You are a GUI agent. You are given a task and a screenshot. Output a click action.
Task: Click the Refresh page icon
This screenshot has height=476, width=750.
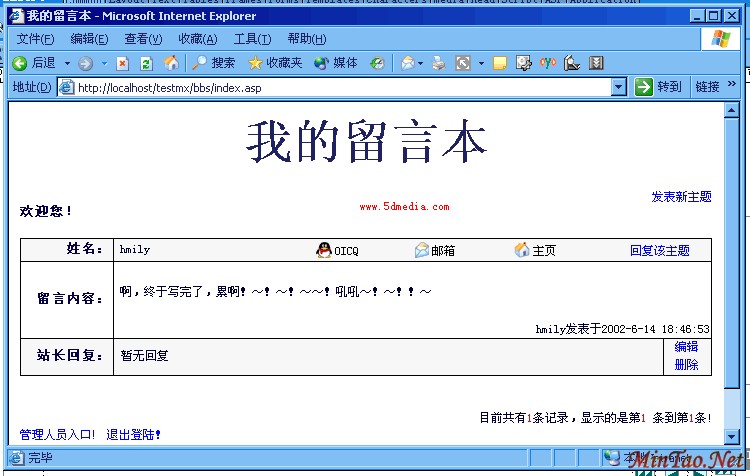[146, 63]
